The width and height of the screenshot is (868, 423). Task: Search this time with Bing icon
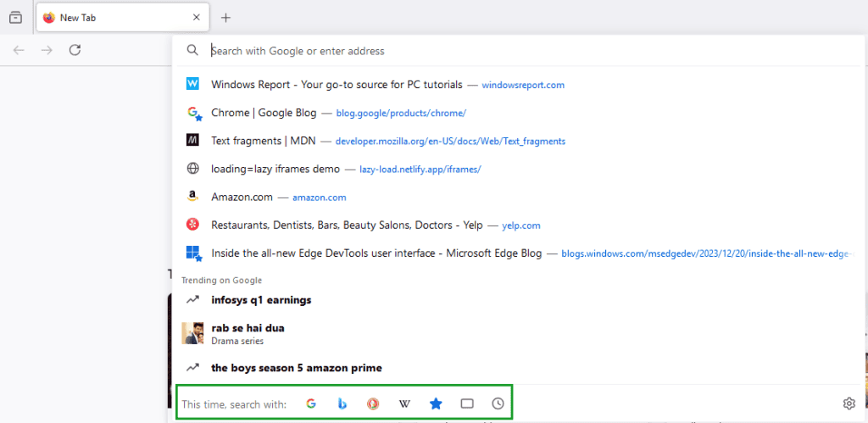342,404
